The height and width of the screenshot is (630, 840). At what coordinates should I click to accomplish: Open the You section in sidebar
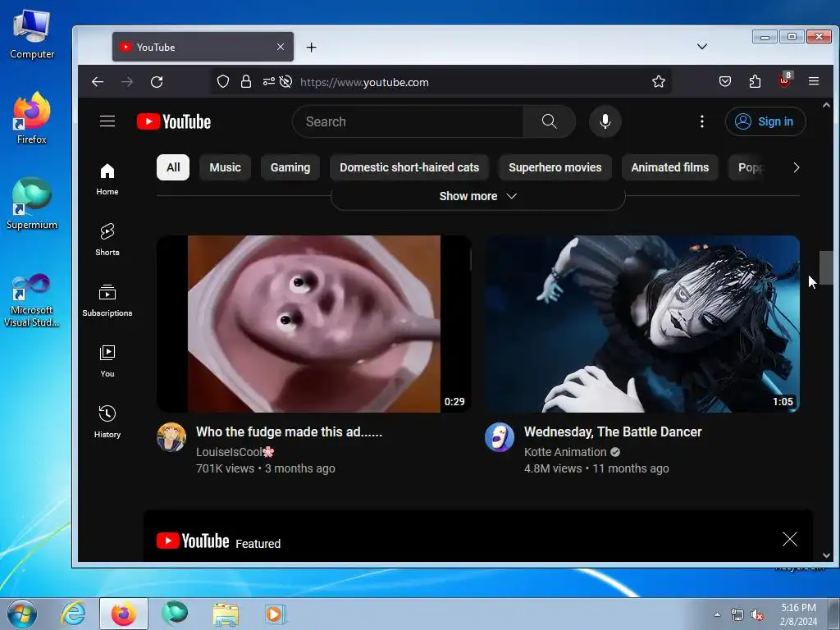(x=107, y=361)
